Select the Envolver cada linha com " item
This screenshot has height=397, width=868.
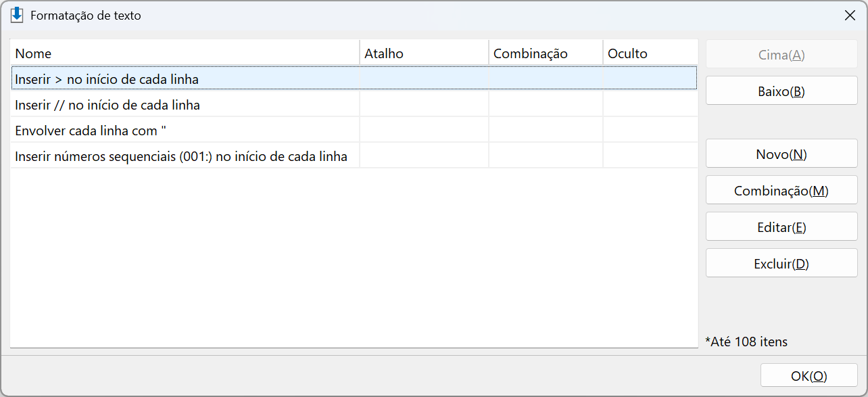(x=354, y=131)
